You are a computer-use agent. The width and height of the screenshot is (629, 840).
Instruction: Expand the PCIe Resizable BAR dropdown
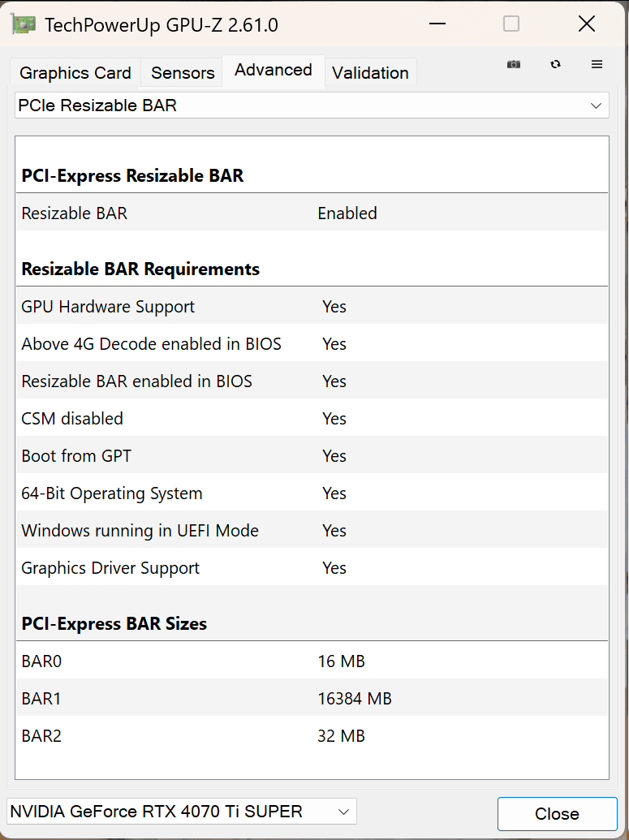(312, 105)
